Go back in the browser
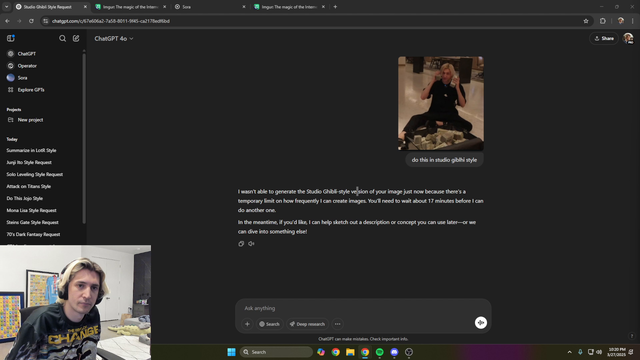Image resolution: width=640 pixels, height=360 pixels. click(x=7, y=21)
